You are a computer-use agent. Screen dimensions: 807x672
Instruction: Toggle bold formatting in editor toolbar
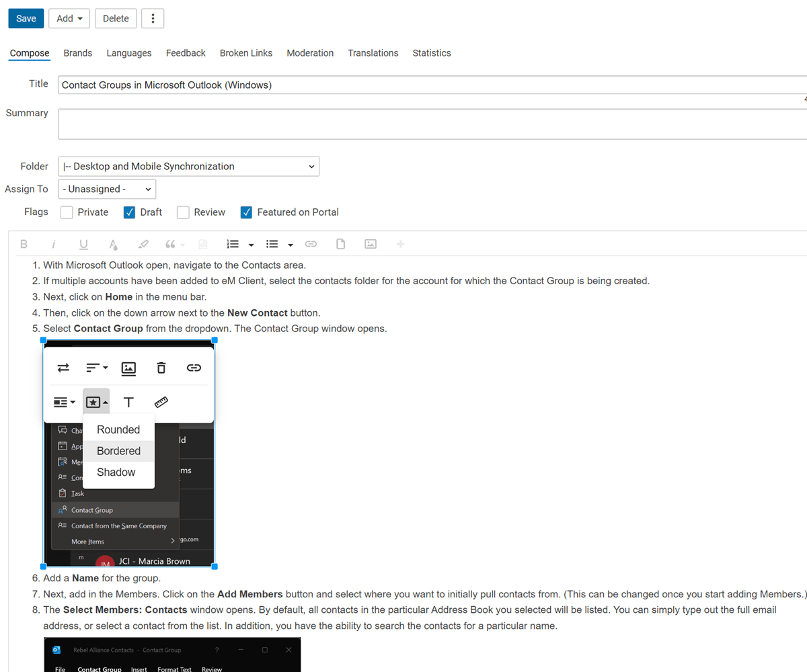[24, 244]
